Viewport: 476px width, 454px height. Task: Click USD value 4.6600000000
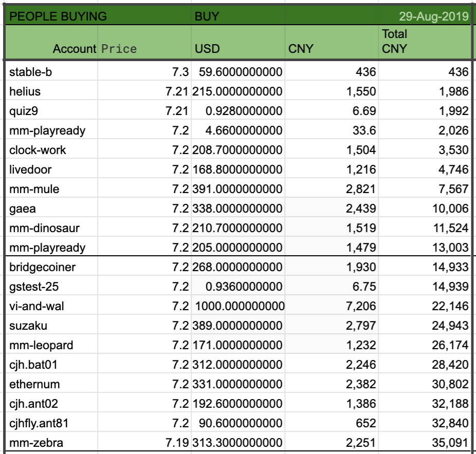coord(238,130)
